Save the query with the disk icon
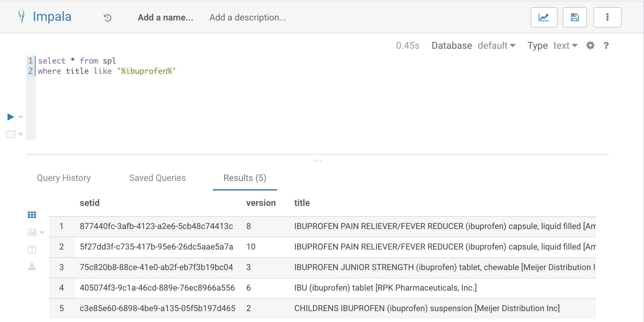 [x=575, y=17]
